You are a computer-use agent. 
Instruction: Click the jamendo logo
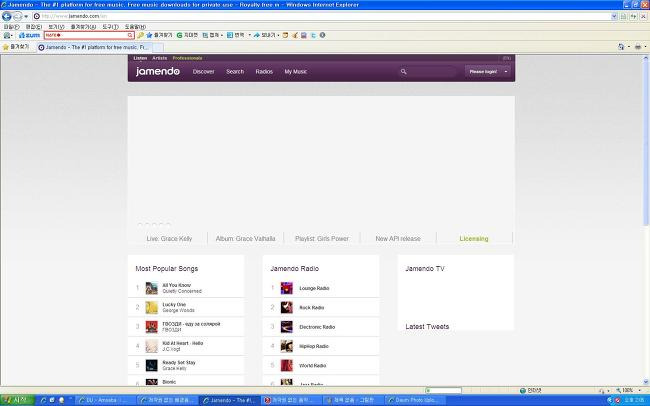click(158, 71)
